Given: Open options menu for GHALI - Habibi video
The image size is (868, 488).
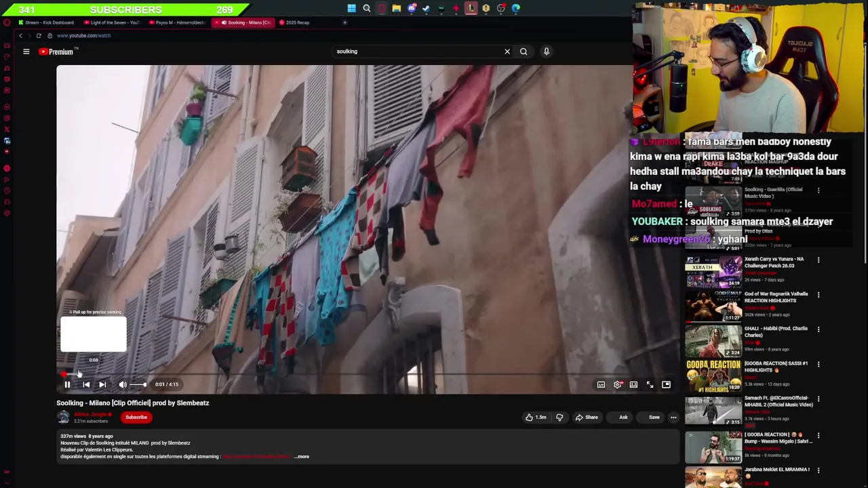Looking at the screenshot, I should coord(818,329).
